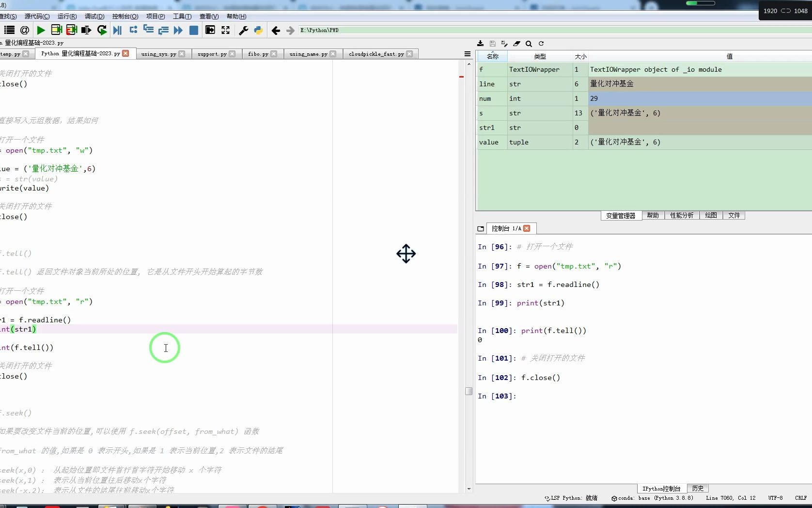This screenshot has height=508, width=812.
Task: Go back to previous cursor position
Action: [x=276, y=30]
